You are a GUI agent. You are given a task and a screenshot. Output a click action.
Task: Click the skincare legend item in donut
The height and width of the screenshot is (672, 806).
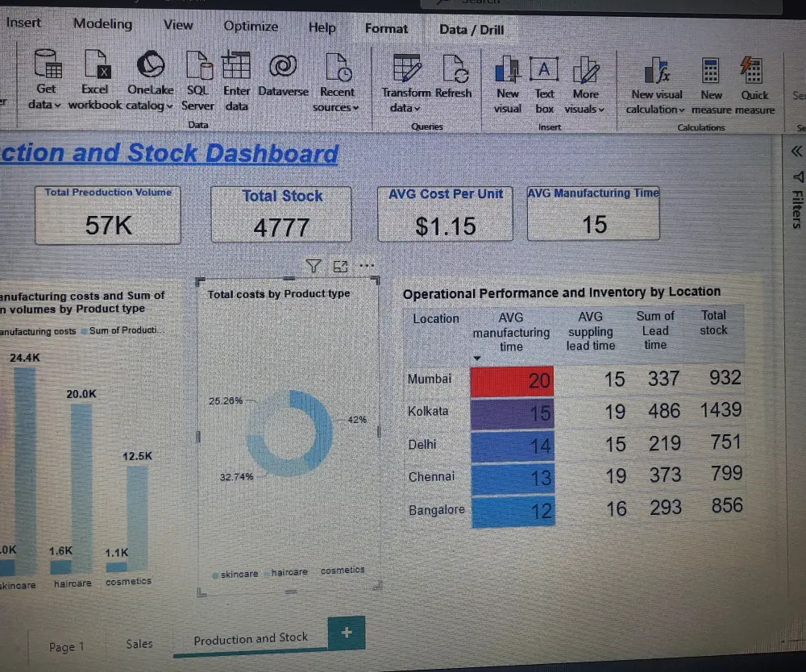pyautogui.click(x=235, y=575)
